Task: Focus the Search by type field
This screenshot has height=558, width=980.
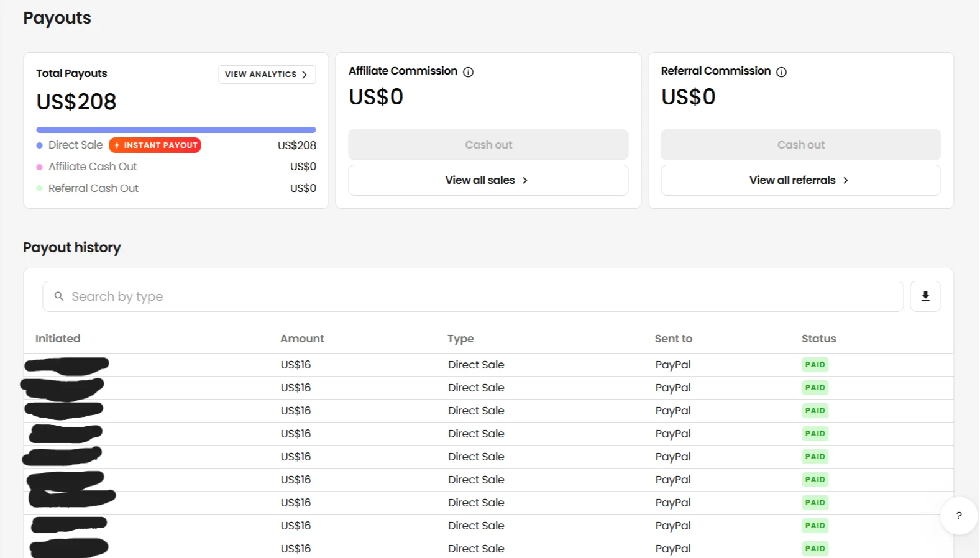Action: [x=472, y=296]
